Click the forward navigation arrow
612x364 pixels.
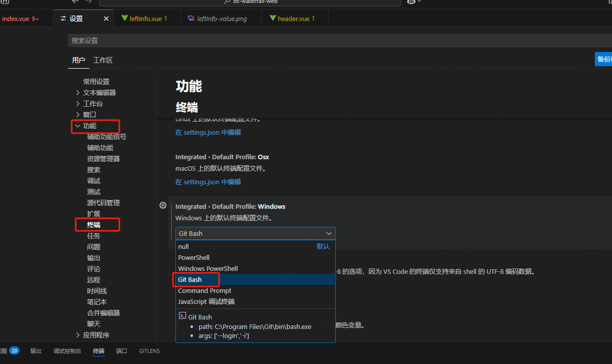click(88, 2)
